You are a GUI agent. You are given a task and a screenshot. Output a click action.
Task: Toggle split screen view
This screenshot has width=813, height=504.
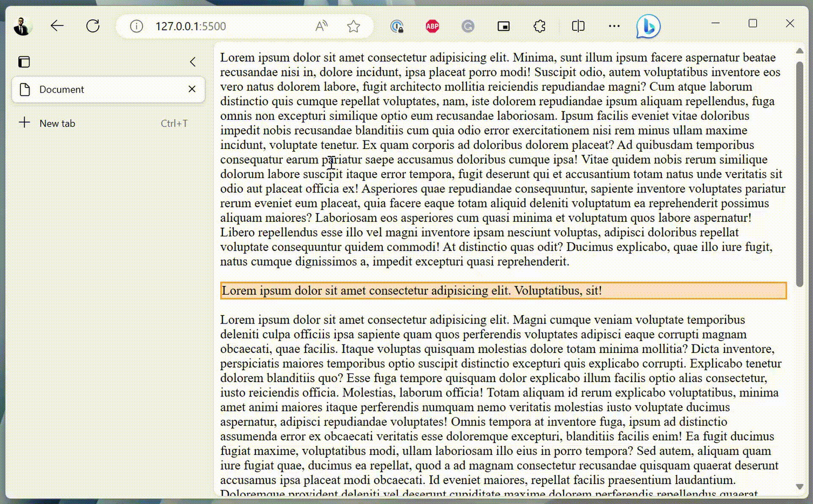[x=578, y=26]
